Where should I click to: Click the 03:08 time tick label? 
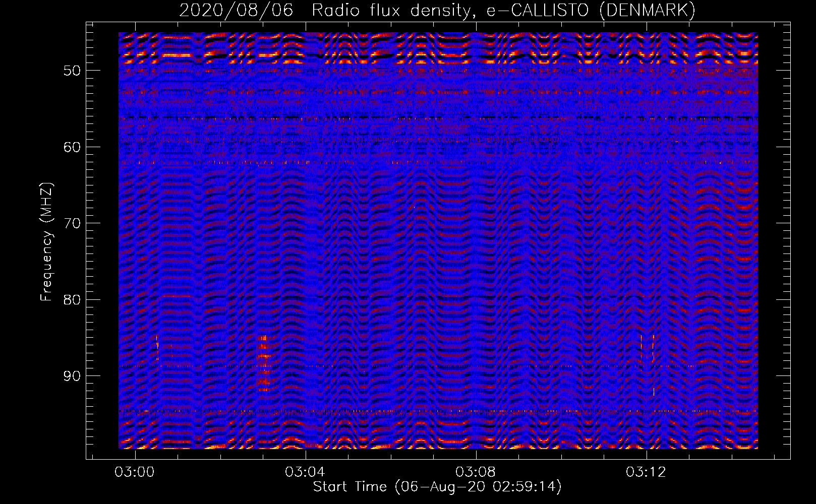475,472
